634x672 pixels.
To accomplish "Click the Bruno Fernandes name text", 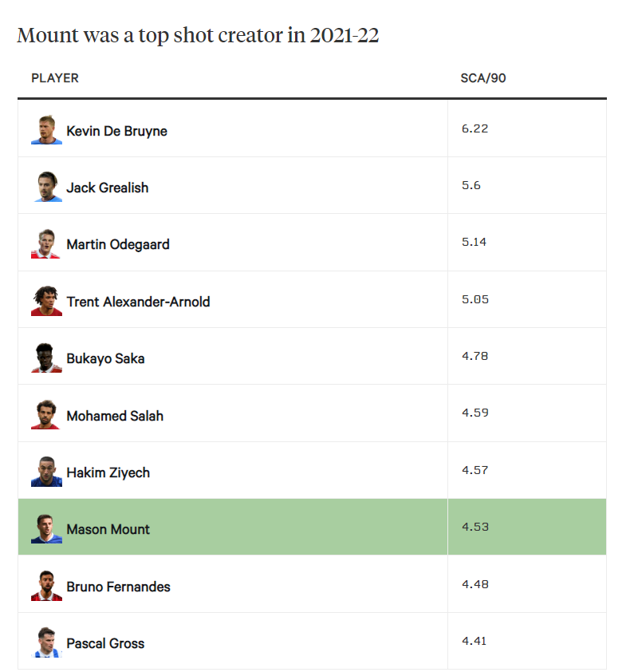I will 118,587.
